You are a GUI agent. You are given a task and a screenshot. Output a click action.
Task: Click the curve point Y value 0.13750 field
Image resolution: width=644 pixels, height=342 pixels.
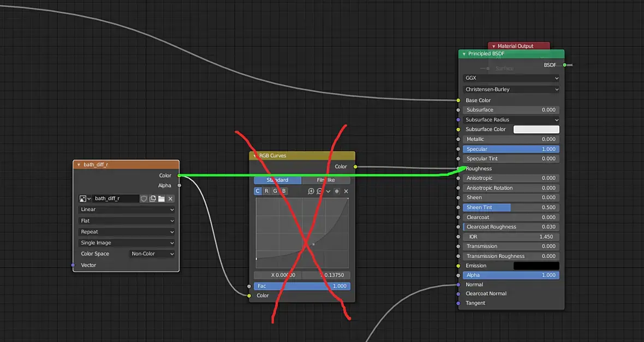[x=326, y=275]
